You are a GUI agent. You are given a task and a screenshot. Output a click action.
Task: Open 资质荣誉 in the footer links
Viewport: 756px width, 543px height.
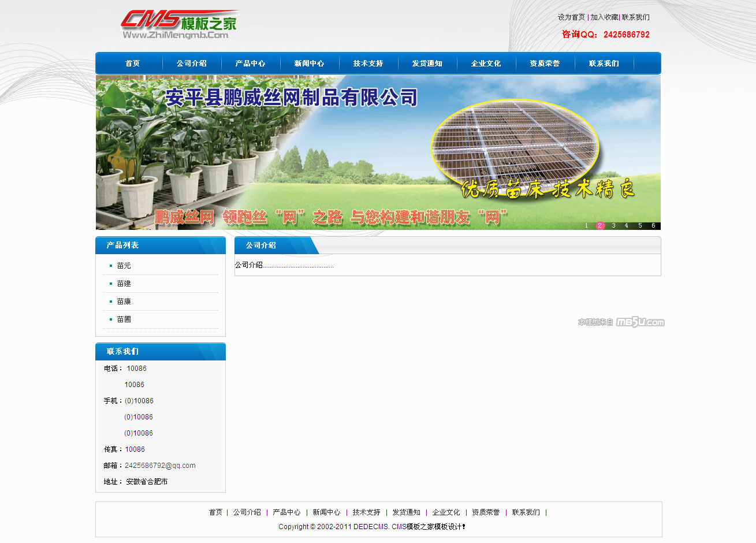[486, 512]
